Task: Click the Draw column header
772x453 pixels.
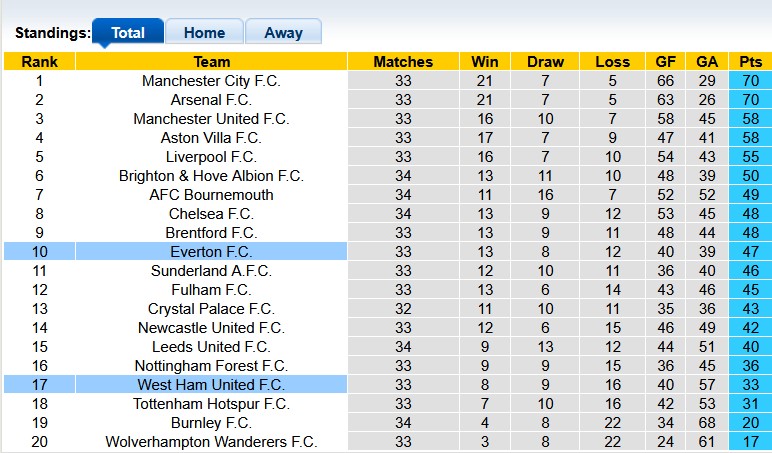Action: coord(545,62)
